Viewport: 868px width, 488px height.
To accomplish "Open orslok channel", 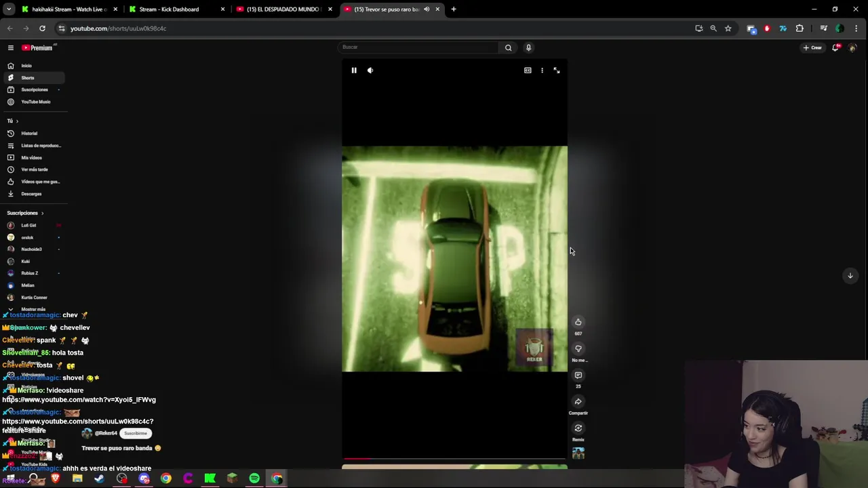I will click(33, 237).
